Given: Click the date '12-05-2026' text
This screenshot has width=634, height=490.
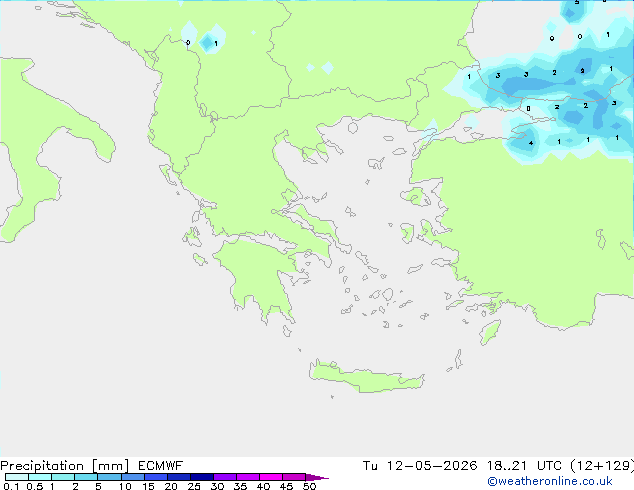Looking at the screenshot, I should [x=432, y=466].
